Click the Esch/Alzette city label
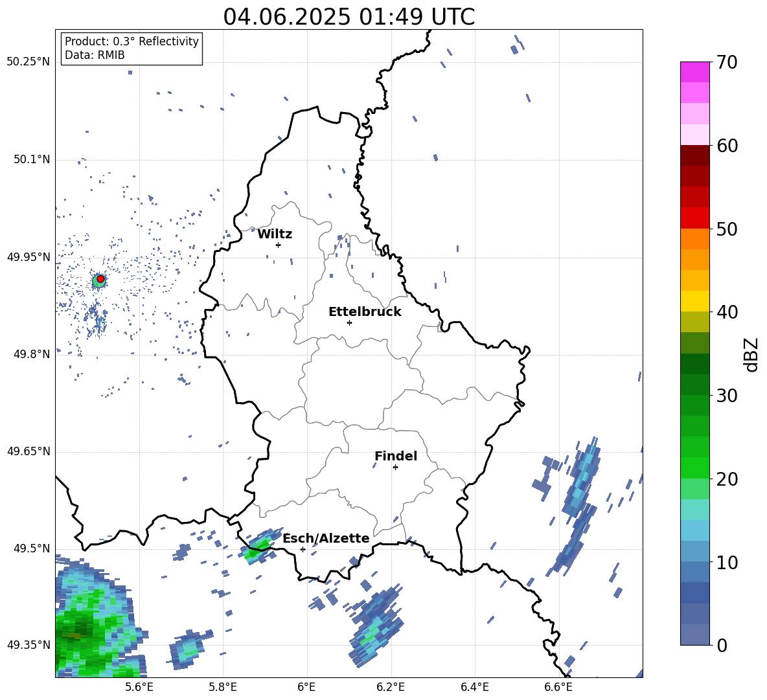Screen dimensions: 767x700 tap(326, 538)
